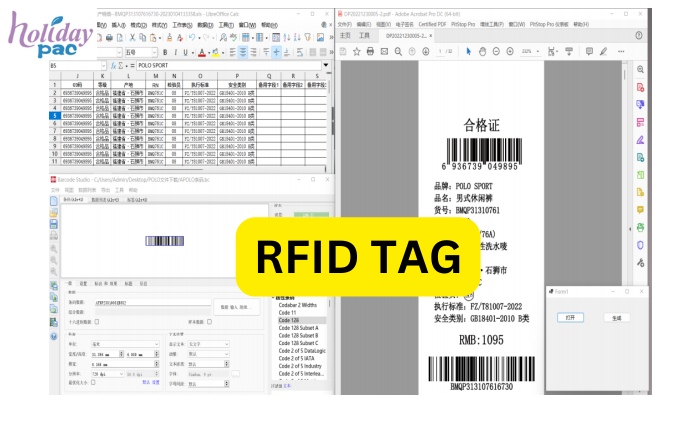Screen dimensions: 678x428
Task: Click the envelope email icon in Acrobat
Action: pyautogui.click(x=384, y=51)
